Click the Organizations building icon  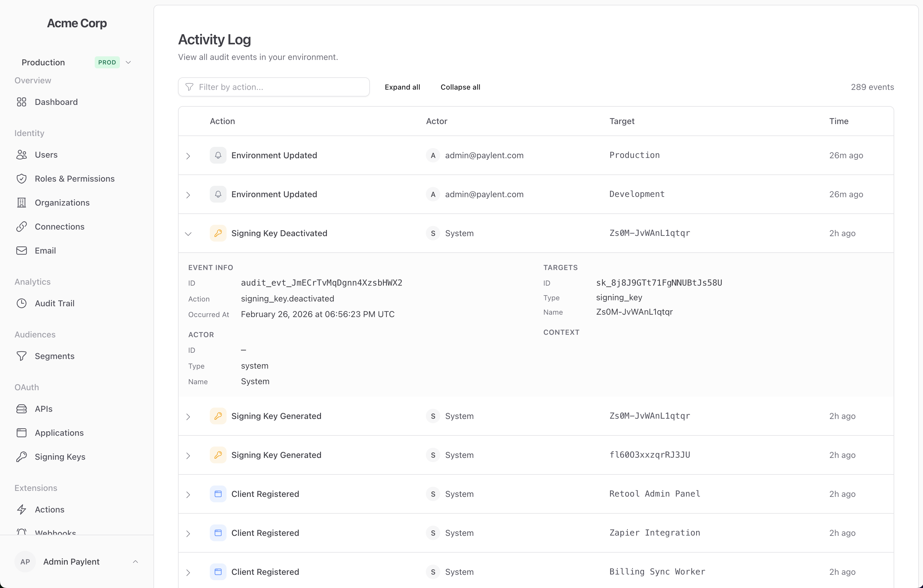[22, 202]
